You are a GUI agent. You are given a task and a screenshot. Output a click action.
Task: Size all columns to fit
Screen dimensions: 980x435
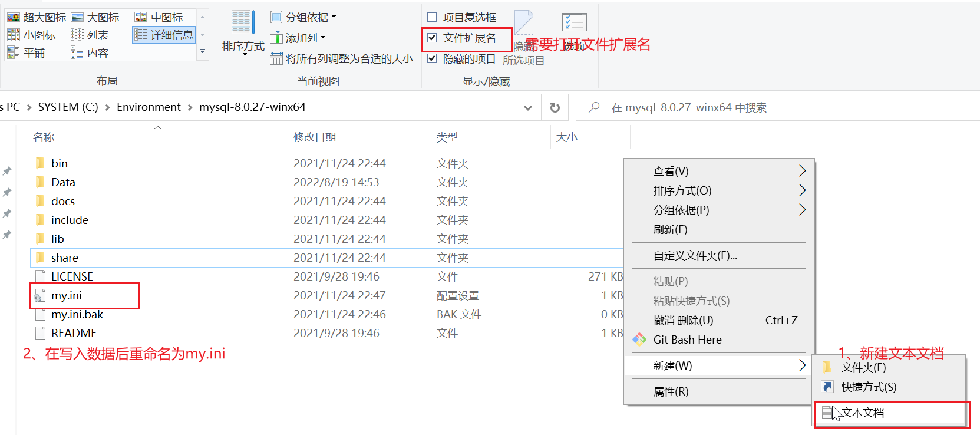(341, 58)
